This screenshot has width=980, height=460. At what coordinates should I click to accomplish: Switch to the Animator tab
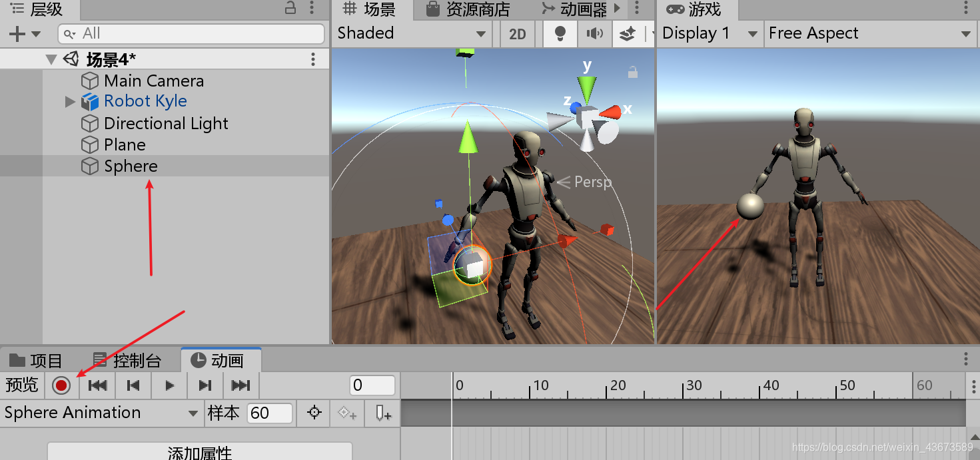[x=574, y=9]
